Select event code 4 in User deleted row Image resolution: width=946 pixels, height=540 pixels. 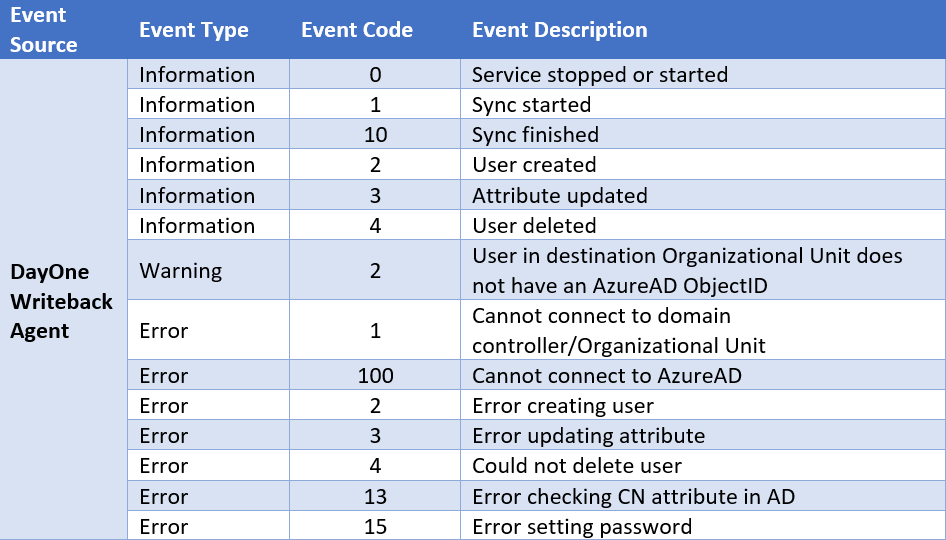click(375, 226)
